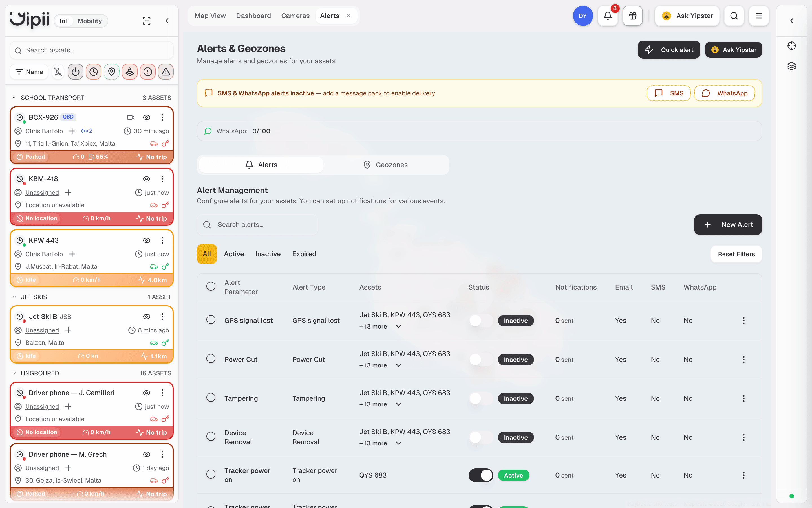This screenshot has width=812, height=508.
Task: Open more options for BCX-926
Action: click(162, 117)
